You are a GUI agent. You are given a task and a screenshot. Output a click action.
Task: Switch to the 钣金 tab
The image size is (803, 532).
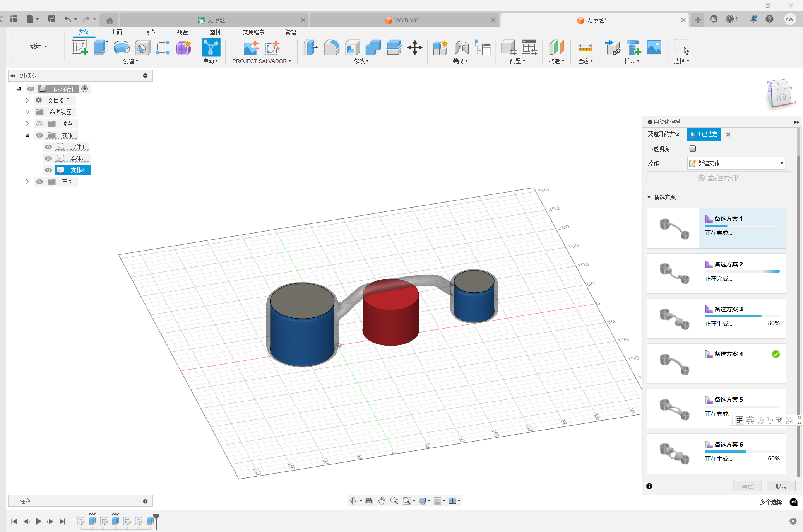coord(182,32)
